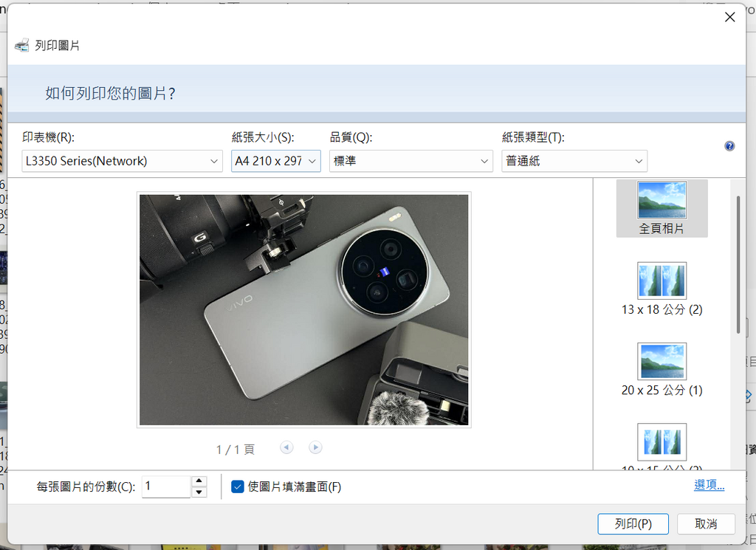756x550 pixels.
Task: Open the 品質 標準 dropdown
Action: pyautogui.click(x=410, y=161)
